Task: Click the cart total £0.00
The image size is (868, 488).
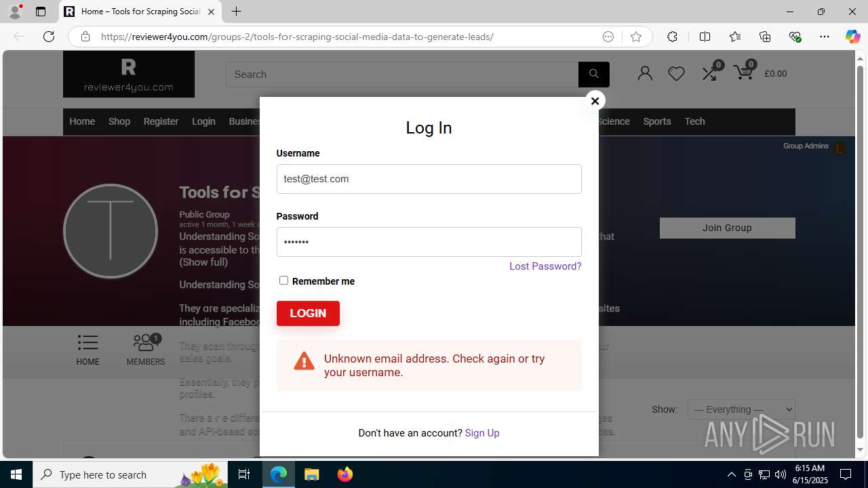Action: (x=776, y=74)
